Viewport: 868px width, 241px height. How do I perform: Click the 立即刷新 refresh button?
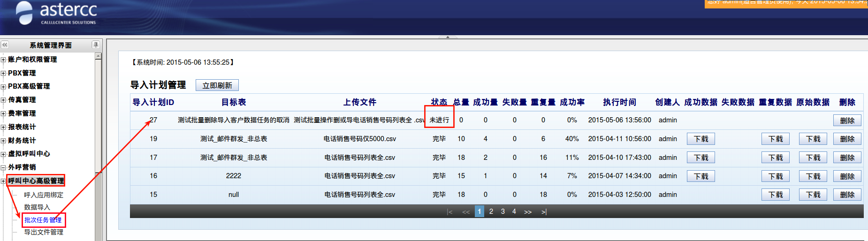coord(217,85)
